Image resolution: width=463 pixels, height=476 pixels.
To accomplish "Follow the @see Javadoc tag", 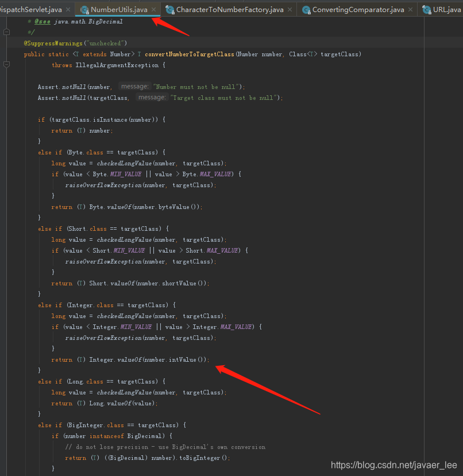I will coord(43,22).
